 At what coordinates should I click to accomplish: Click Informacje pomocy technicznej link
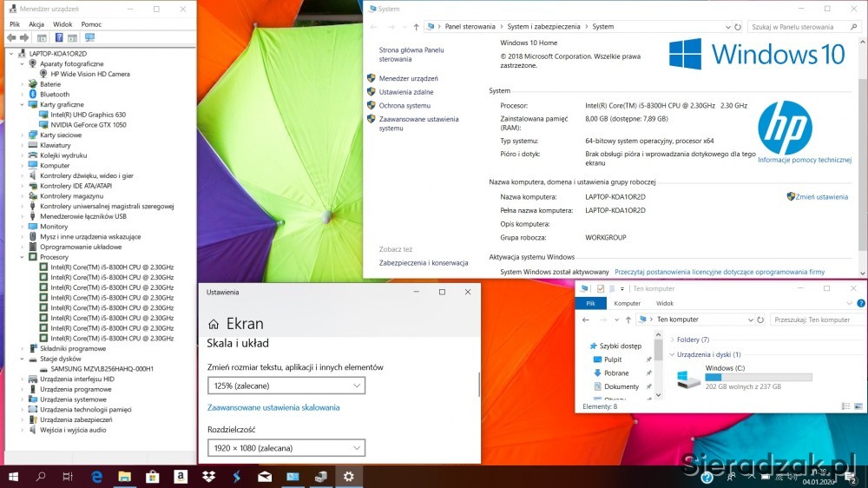pyautogui.click(x=805, y=160)
